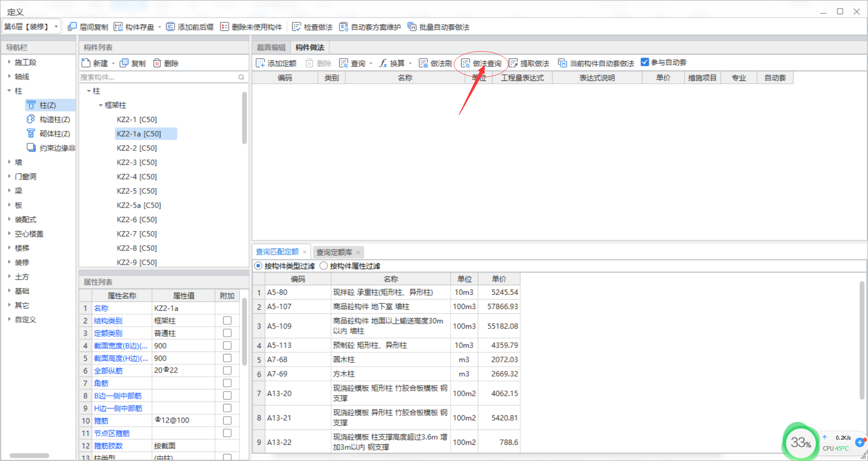Click the 箍筋 value cell showing 12@100
Screen dimensions: 868x461
pos(183,421)
